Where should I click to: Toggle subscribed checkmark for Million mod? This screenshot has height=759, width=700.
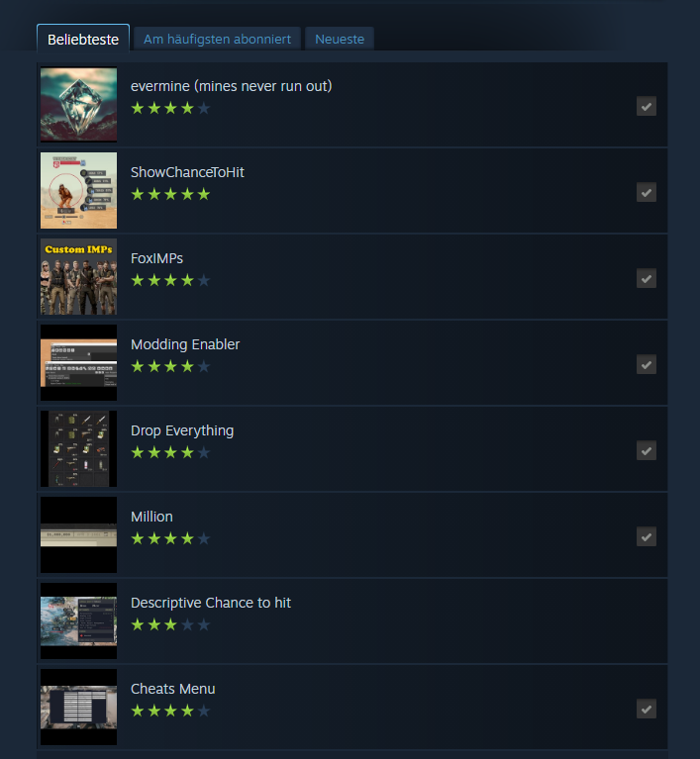(647, 536)
